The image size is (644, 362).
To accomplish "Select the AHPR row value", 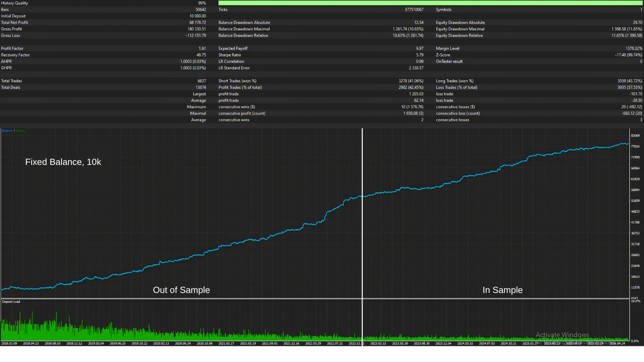I will click(x=193, y=62).
